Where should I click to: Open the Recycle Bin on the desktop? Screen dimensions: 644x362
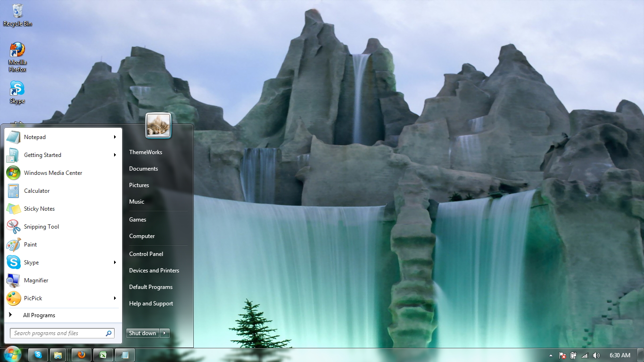[x=17, y=10]
